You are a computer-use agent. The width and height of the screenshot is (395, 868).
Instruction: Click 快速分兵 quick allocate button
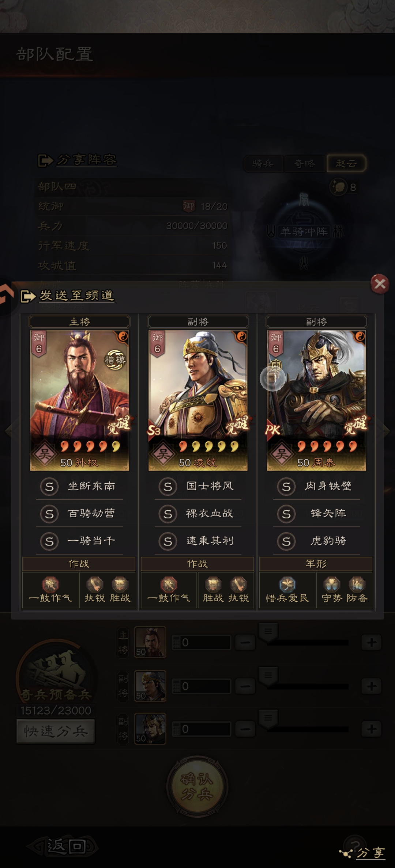click(56, 731)
